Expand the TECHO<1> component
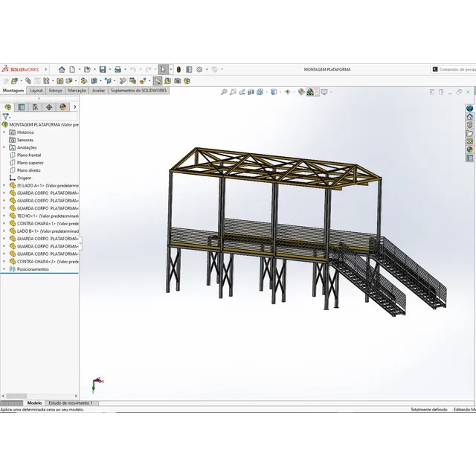This screenshot has height=476, width=476. (4, 216)
